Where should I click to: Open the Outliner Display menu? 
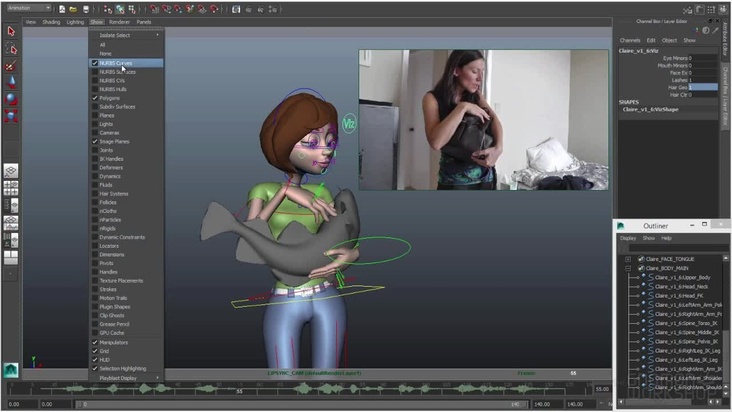628,238
